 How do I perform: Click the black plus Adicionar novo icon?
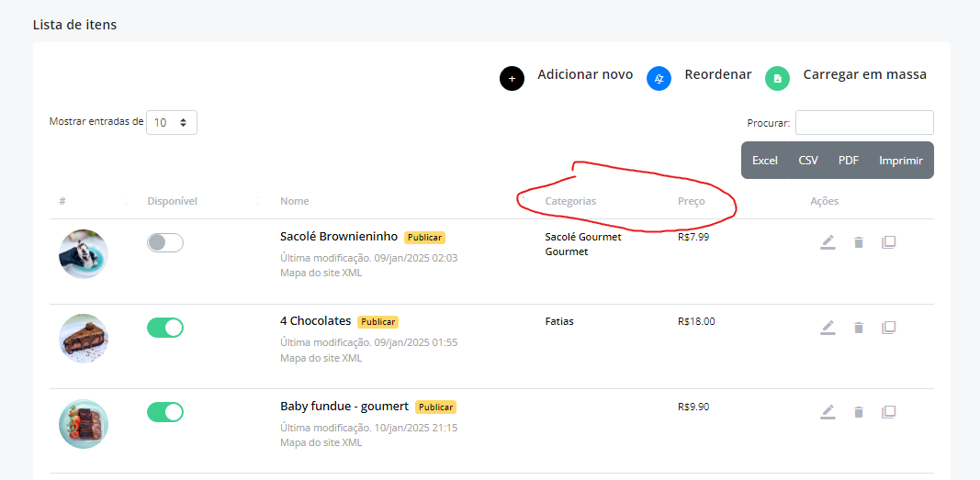512,79
